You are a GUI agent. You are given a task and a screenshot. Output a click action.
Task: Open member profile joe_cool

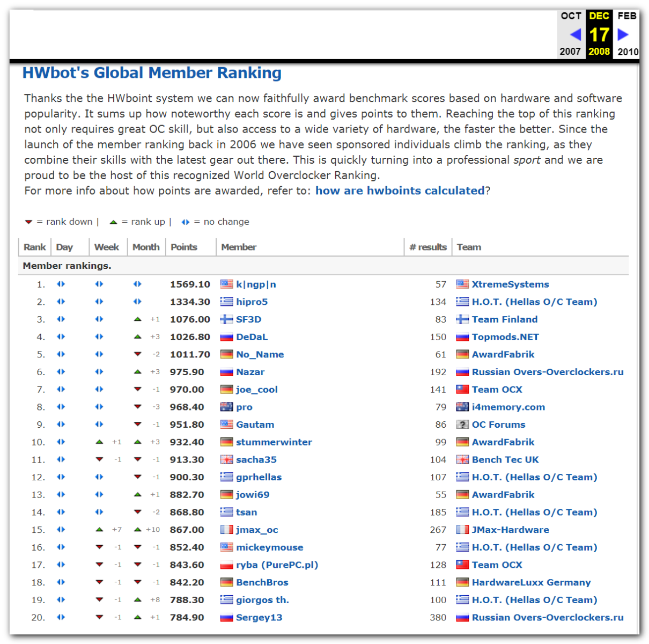point(256,390)
